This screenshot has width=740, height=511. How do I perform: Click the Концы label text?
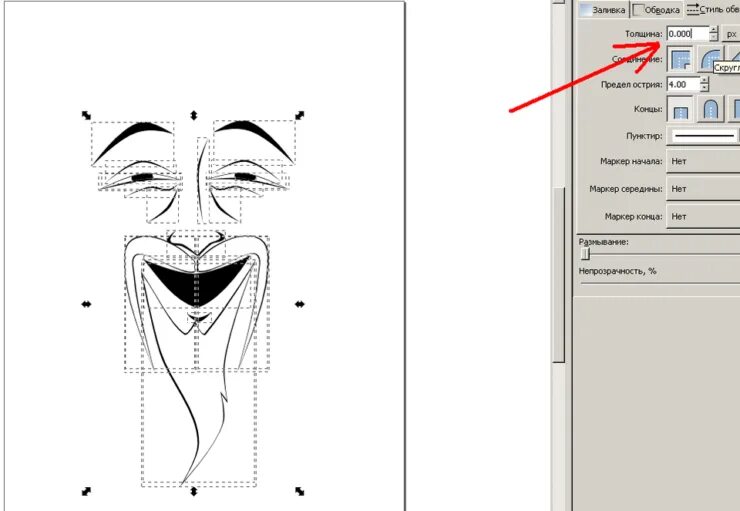pyautogui.click(x=648, y=109)
